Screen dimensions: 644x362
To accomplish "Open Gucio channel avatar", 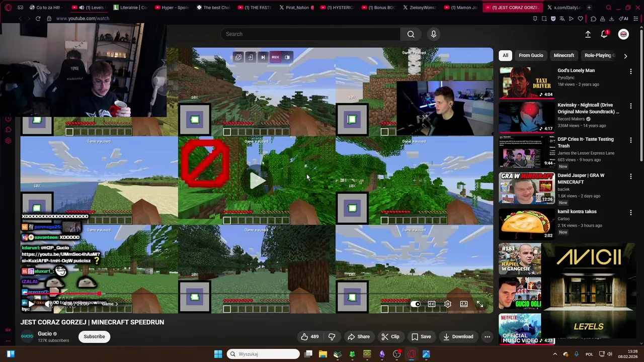I will 27,336.
